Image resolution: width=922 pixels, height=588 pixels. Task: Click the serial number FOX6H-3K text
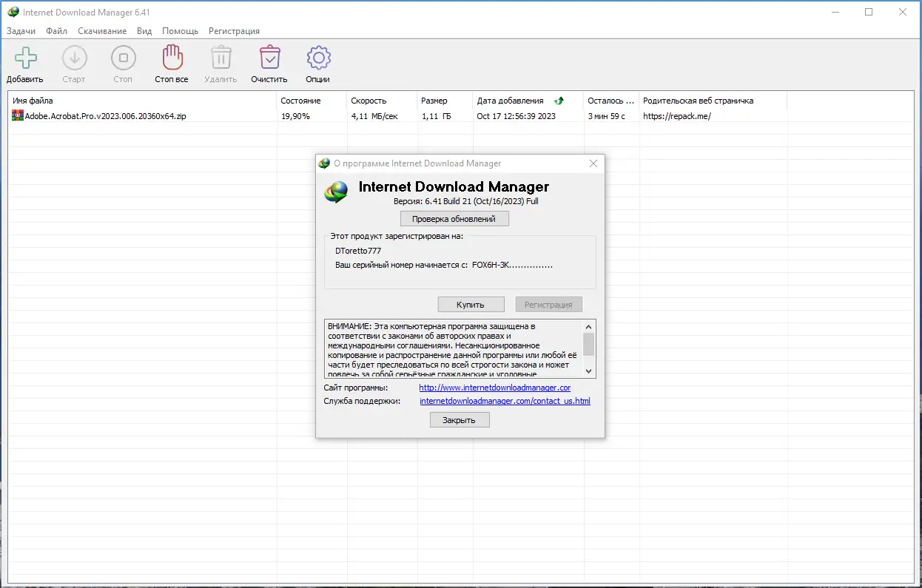tap(512, 264)
